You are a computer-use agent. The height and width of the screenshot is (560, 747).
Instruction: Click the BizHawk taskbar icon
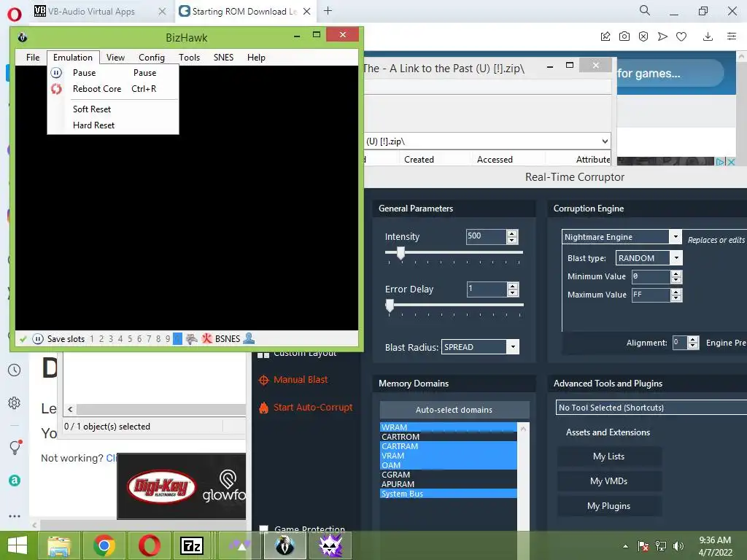285,545
